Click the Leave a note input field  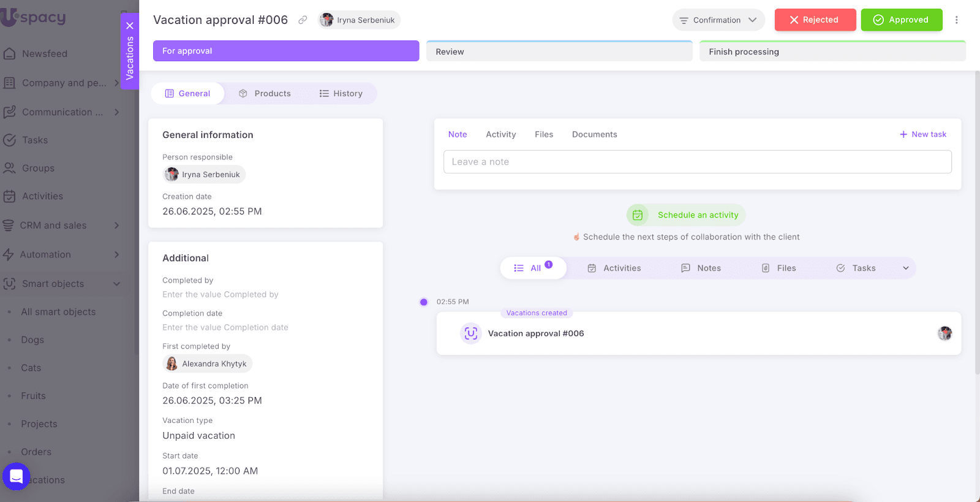(x=697, y=162)
